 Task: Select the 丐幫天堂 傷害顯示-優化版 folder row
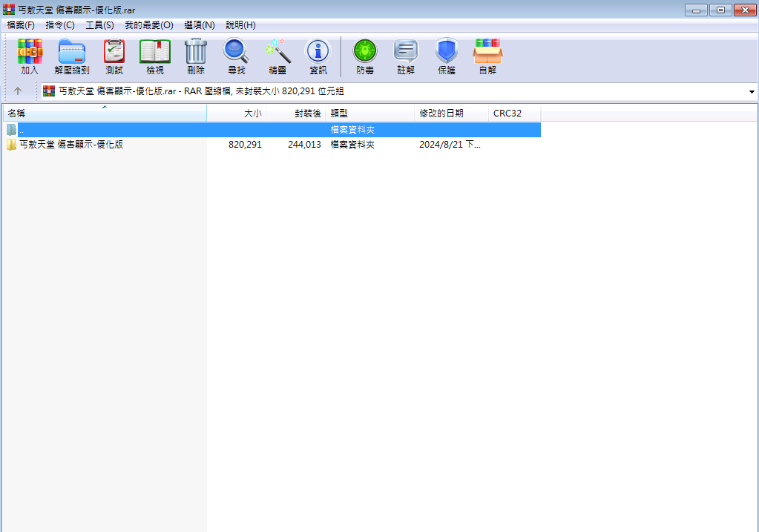[x=272, y=144]
